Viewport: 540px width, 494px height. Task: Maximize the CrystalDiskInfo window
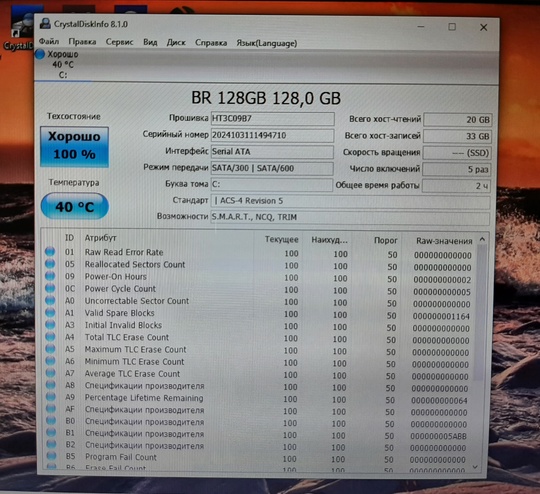point(452,27)
